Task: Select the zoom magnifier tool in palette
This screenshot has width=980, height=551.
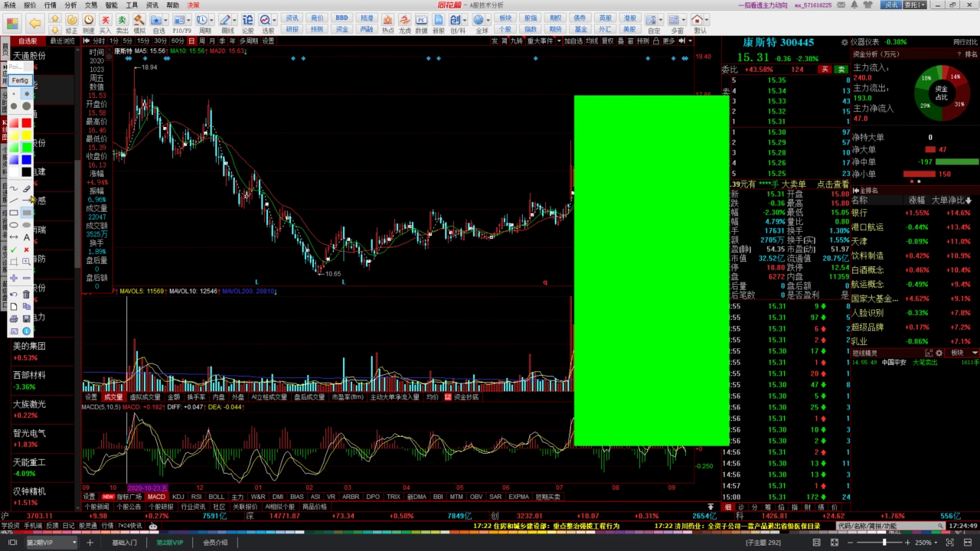Action: coord(26,261)
